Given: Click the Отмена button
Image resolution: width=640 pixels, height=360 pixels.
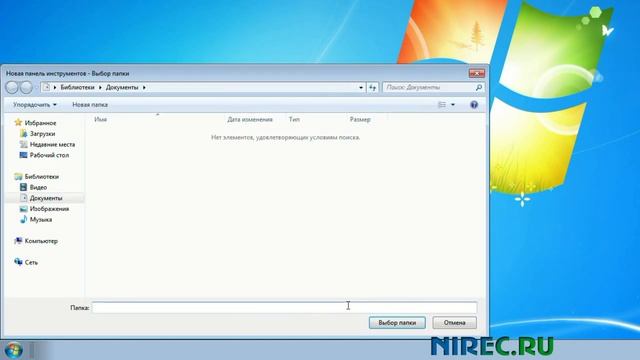Looking at the screenshot, I should [455, 323].
